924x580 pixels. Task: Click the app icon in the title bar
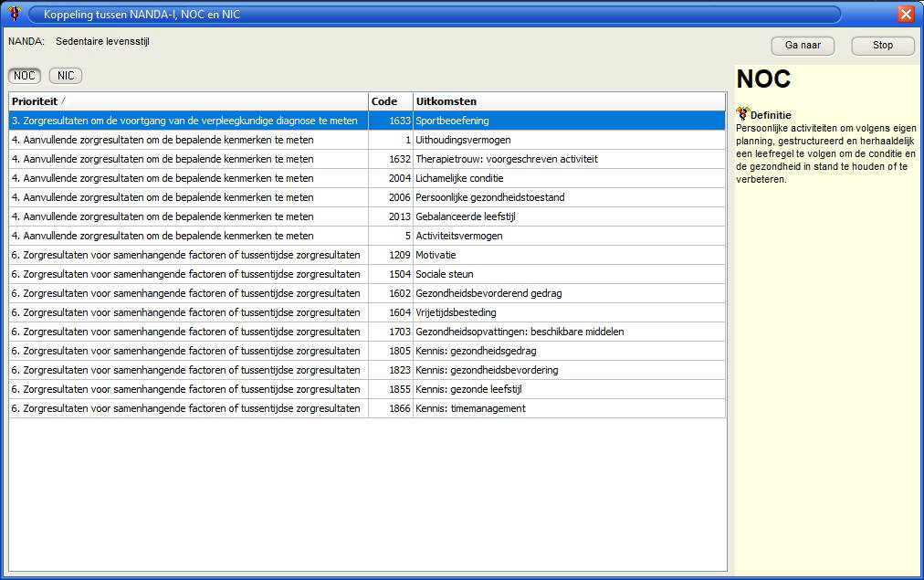(14, 14)
